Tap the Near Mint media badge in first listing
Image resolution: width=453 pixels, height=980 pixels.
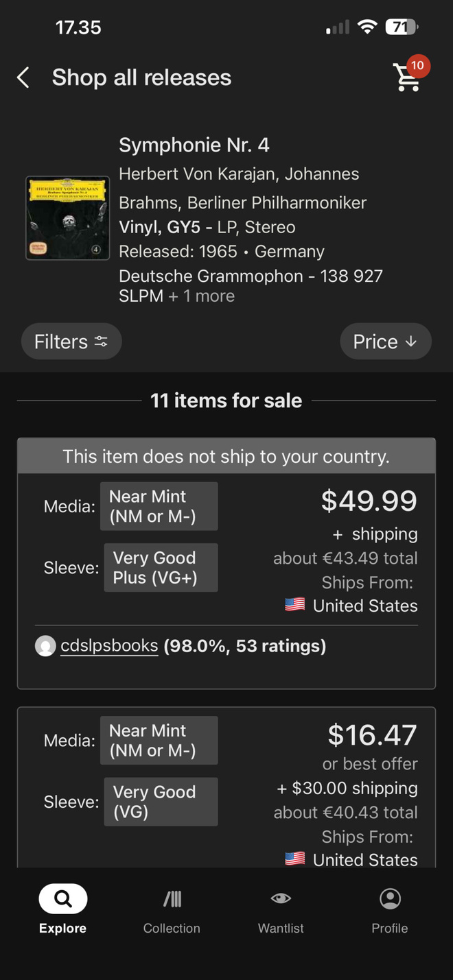(159, 506)
